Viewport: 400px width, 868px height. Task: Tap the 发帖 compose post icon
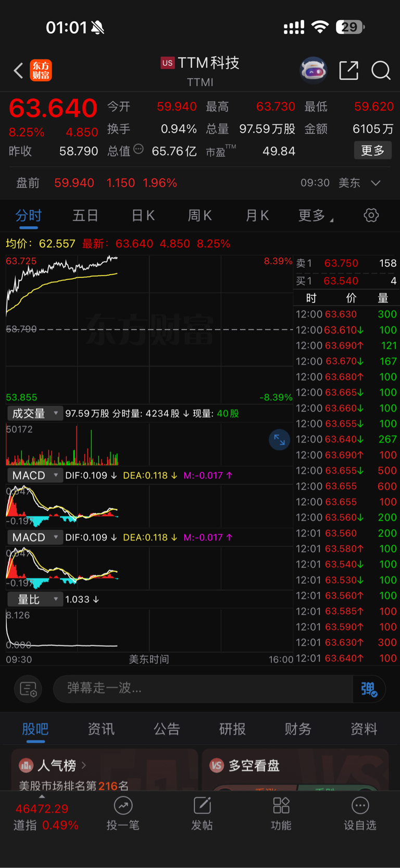(202, 805)
